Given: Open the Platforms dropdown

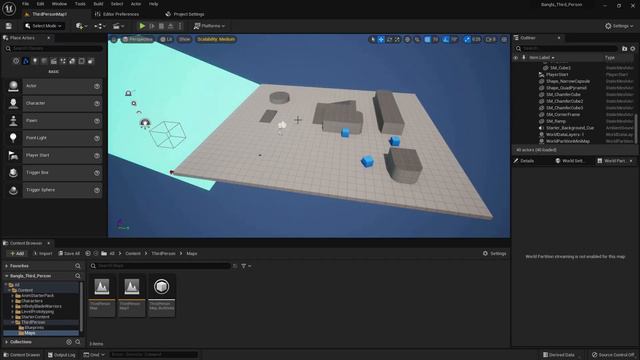Looking at the screenshot, I should (209, 26).
